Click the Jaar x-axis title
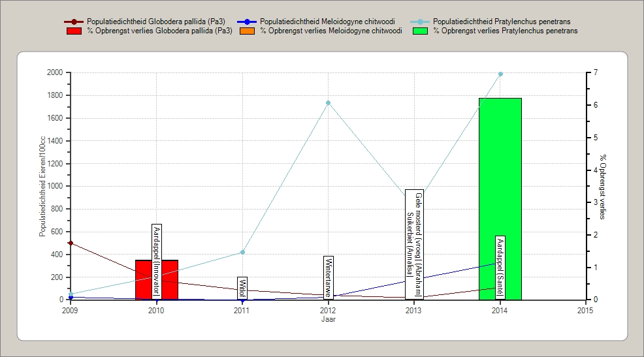 (329, 320)
